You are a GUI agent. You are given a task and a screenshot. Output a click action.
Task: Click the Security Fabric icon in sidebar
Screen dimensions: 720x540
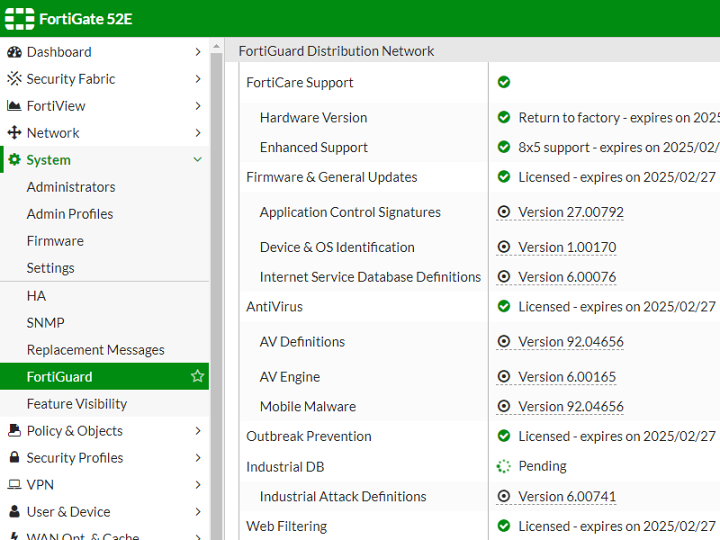[x=14, y=79]
